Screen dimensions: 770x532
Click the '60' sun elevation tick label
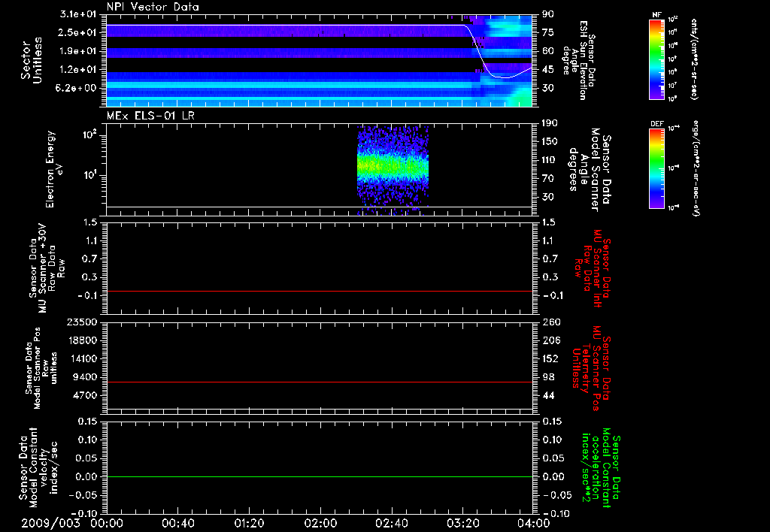[547, 51]
